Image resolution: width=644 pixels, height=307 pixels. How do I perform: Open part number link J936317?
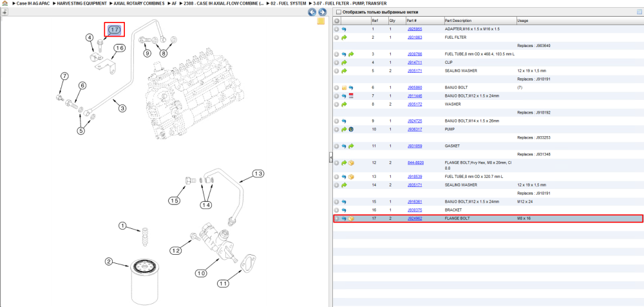(414, 129)
